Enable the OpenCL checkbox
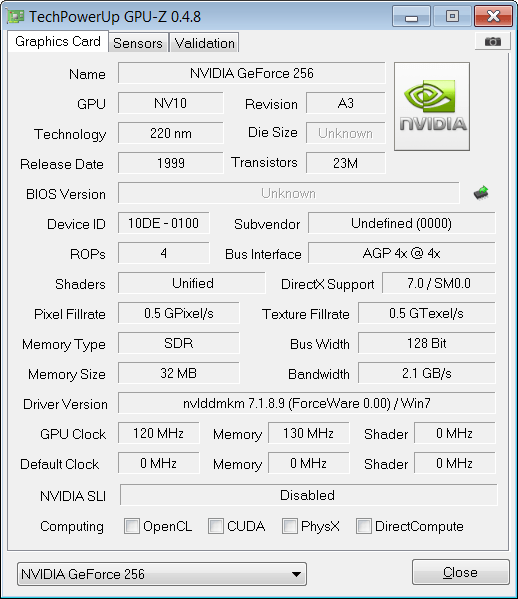Screen dimensions: 518x599 point(132,526)
